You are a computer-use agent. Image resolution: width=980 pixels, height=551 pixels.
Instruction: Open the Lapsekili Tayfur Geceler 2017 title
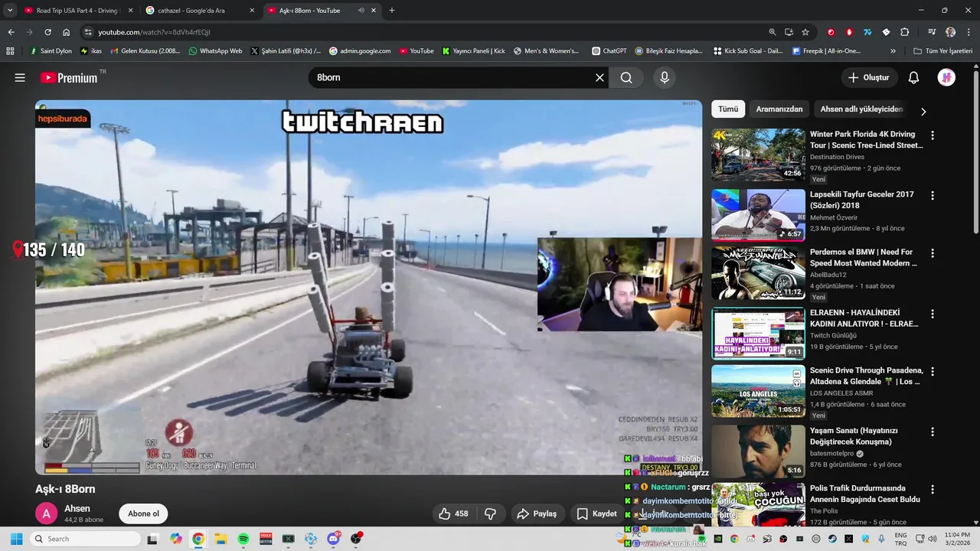[x=862, y=201]
